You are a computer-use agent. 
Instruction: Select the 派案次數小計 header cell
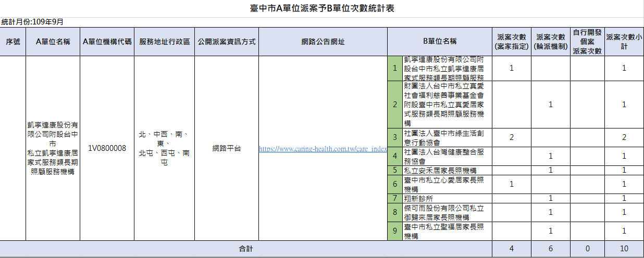tap(624, 42)
